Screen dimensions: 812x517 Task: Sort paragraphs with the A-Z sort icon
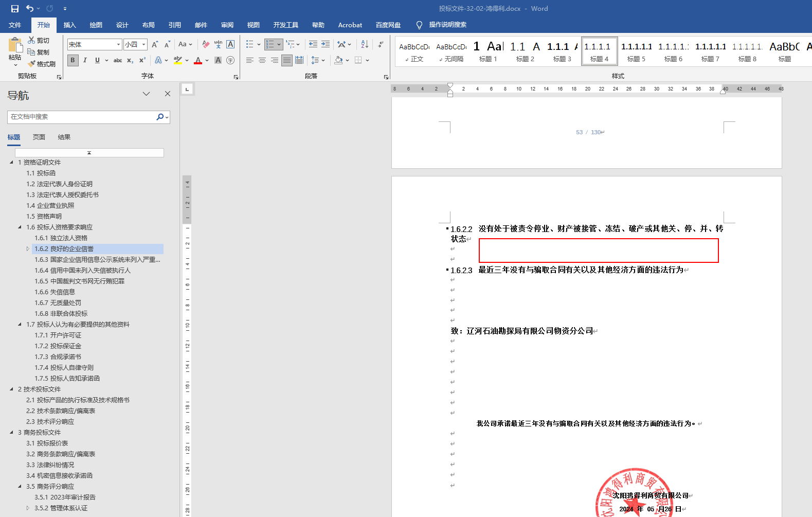(365, 44)
